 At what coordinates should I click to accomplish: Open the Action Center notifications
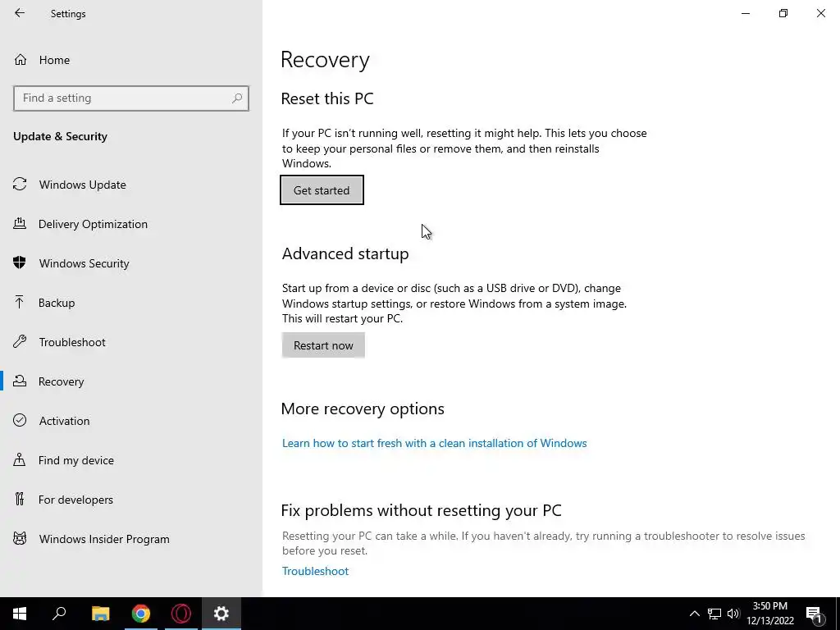coord(814,614)
